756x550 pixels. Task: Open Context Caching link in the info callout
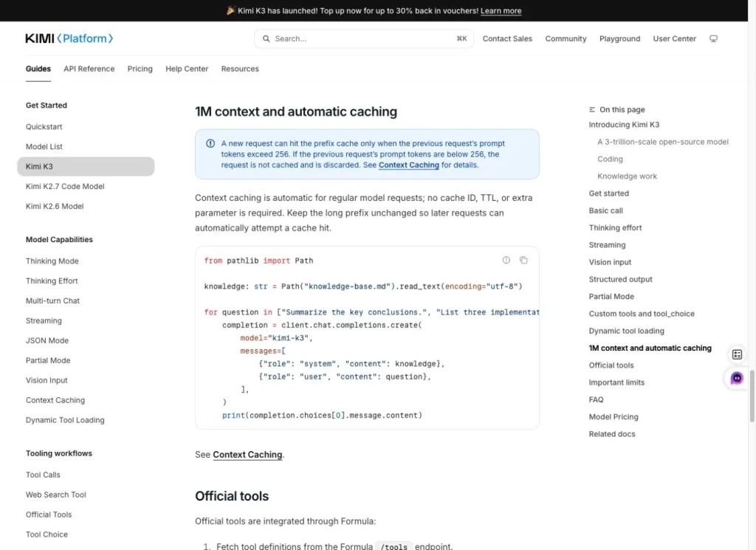coord(408,165)
